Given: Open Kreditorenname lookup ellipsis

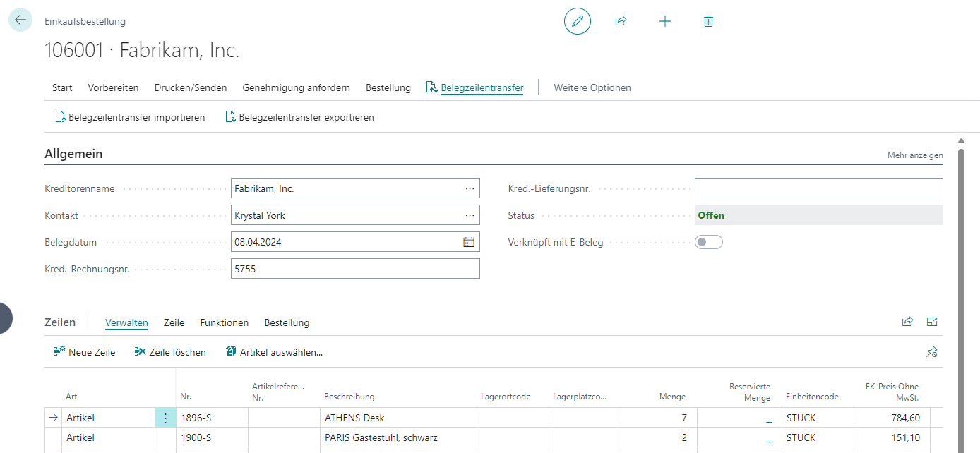Looking at the screenshot, I should pos(470,188).
